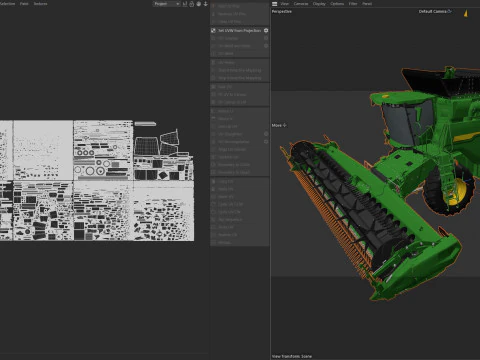Open the View menu in the 3D viewport
The image size is (480, 360).
click(284, 4)
